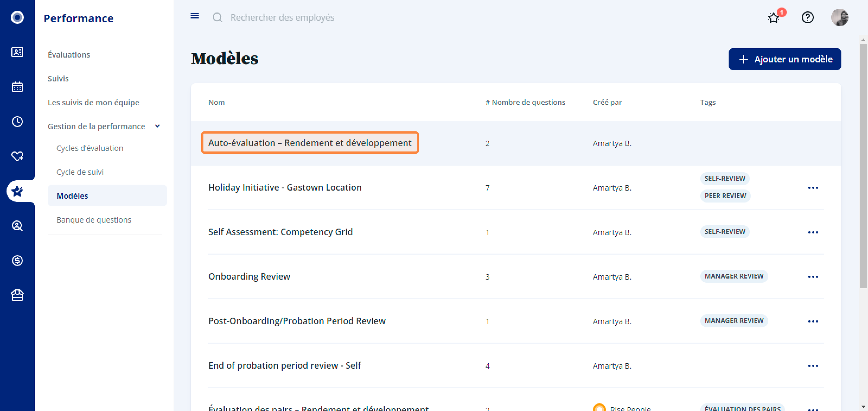Click the Créé par column header

click(607, 102)
